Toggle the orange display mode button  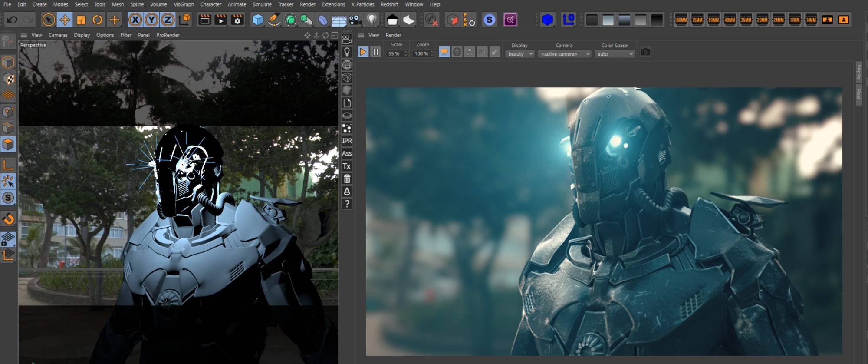point(444,52)
